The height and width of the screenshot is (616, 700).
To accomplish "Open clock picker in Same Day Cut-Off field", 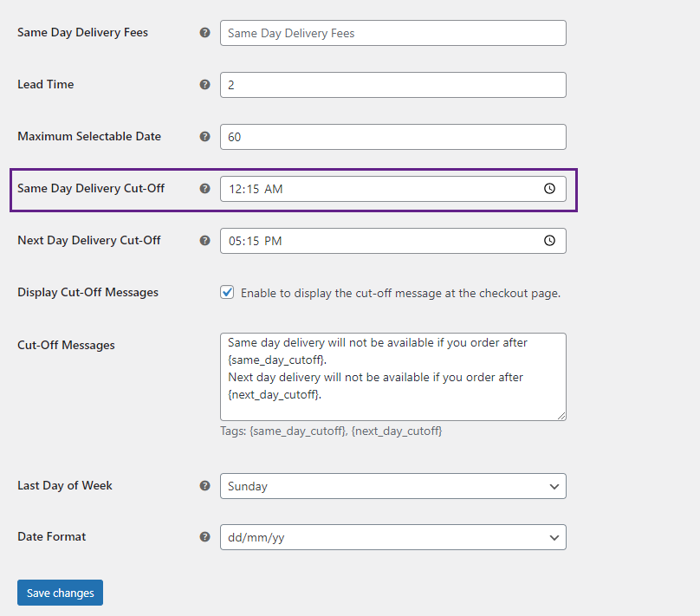I will (549, 189).
